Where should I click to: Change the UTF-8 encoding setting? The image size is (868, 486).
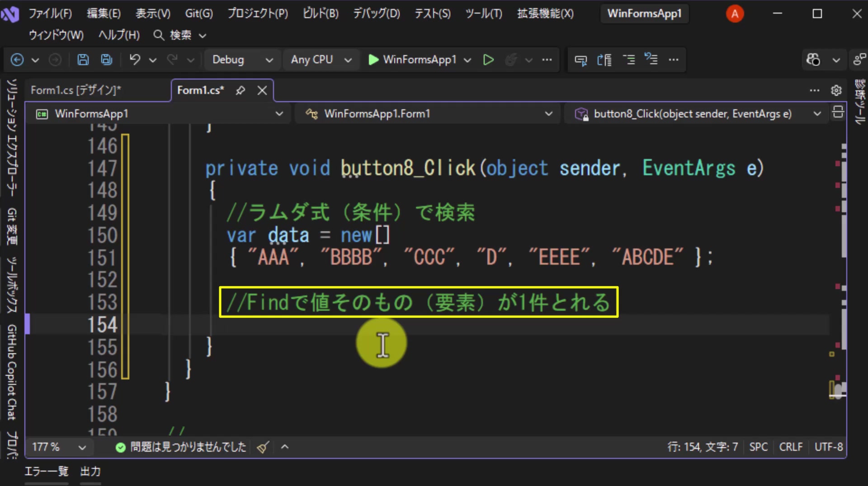click(x=828, y=447)
